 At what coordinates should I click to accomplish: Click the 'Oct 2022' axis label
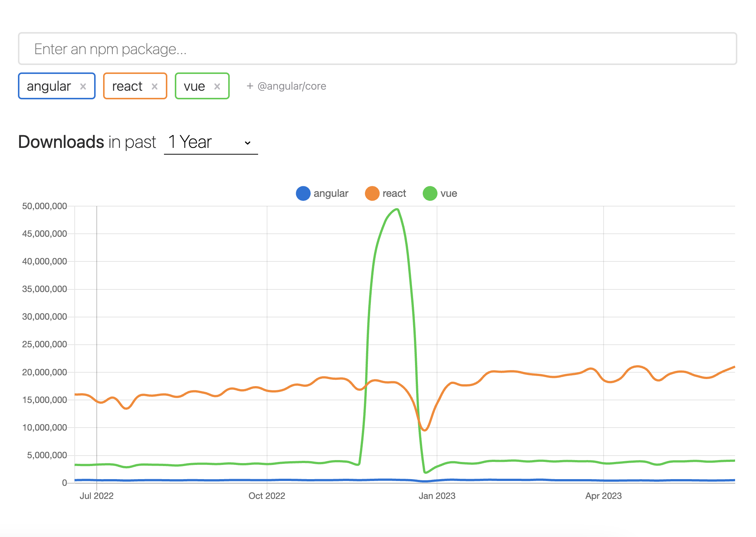267,496
